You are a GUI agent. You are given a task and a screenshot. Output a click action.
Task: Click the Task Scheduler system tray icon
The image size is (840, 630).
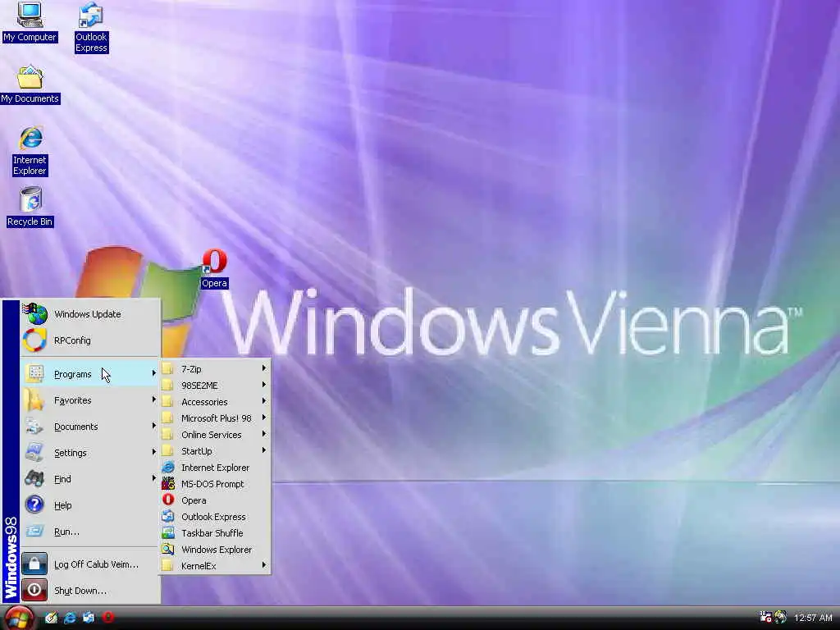pyautogui.click(x=765, y=617)
